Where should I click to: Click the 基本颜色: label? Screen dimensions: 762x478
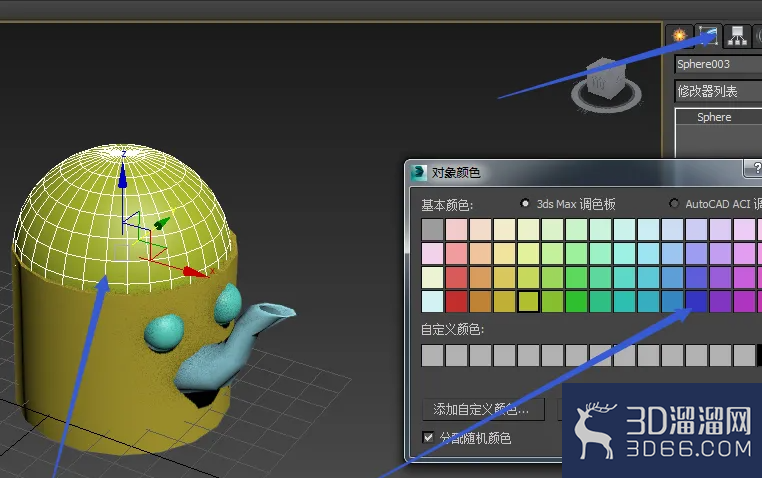pyautogui.click(x=447, y=205)
